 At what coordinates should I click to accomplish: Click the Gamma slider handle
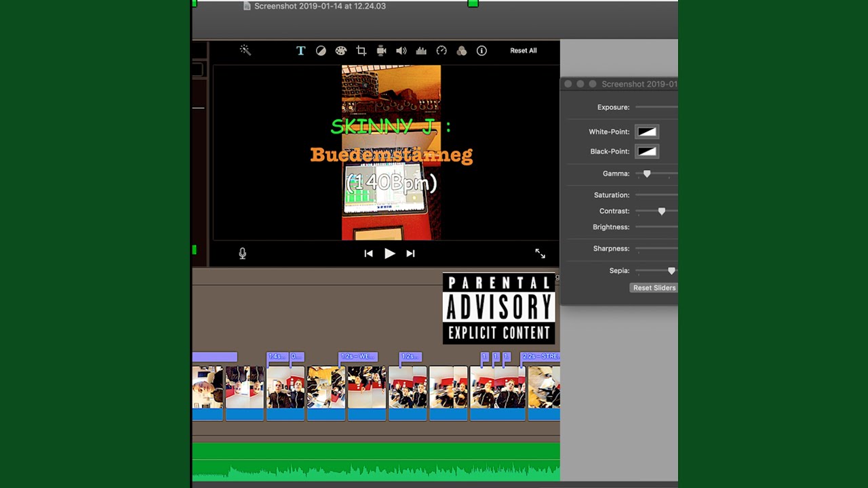pyautogui.click(x=647, y=174)
